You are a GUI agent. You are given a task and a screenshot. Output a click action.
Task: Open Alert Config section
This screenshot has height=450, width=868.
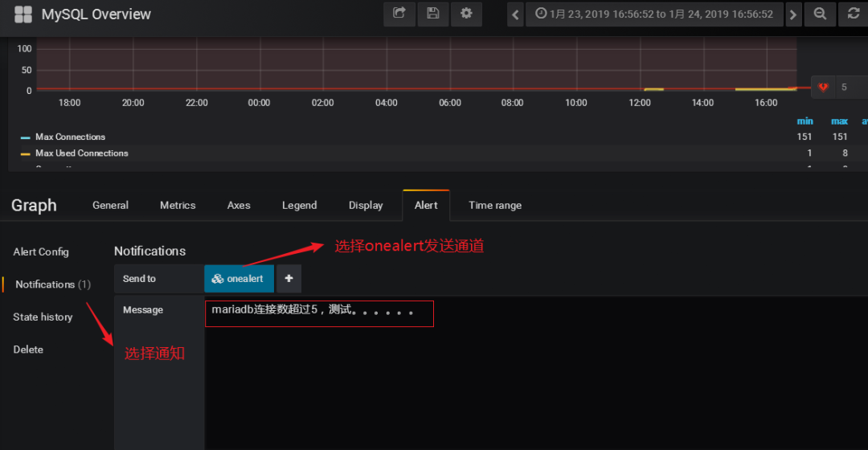point(41,252)
